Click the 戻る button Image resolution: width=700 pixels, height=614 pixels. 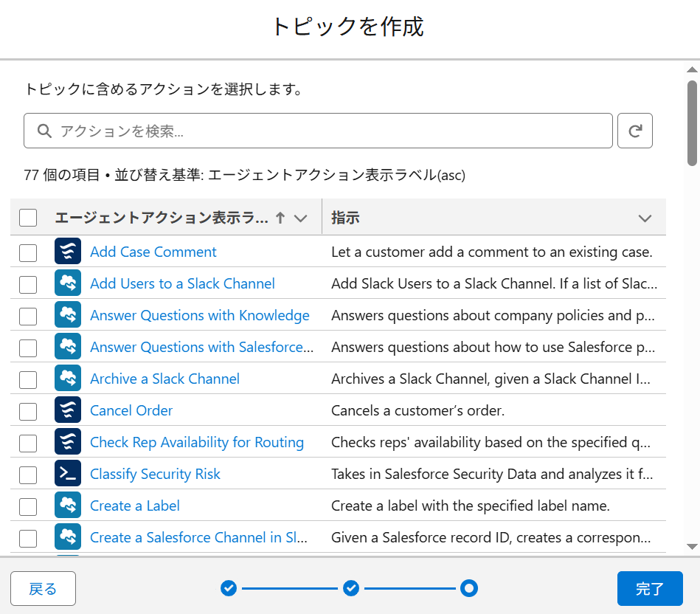point(43,588)
